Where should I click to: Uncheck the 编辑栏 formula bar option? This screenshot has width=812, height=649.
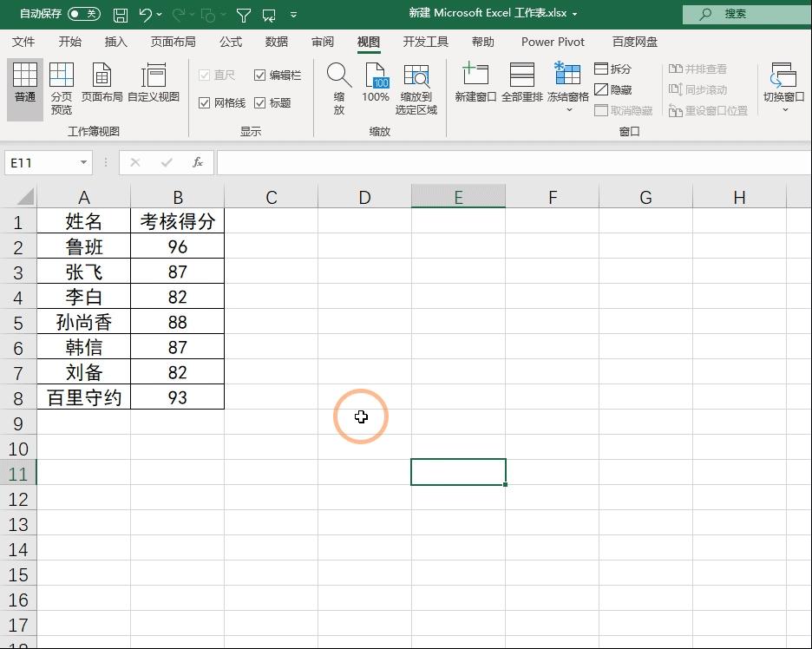259,75
